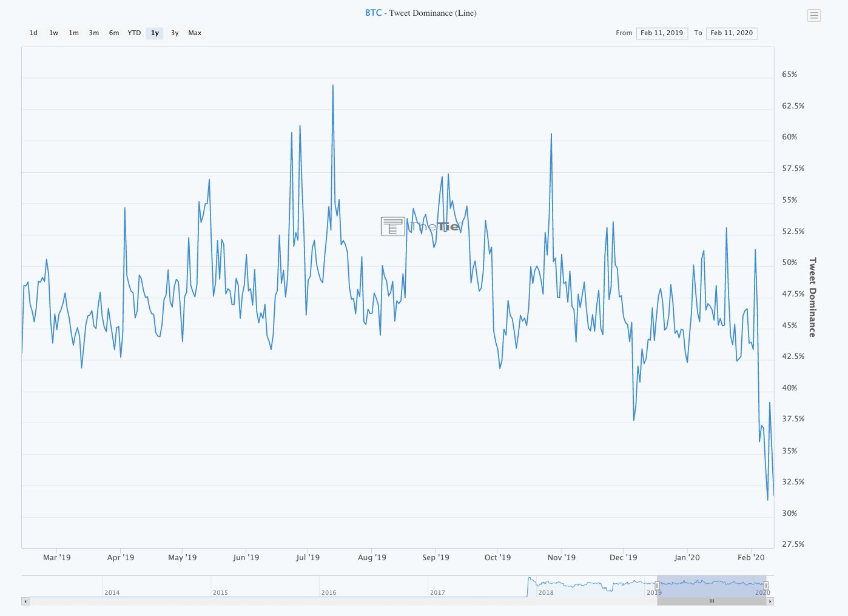The image size is (848, 616).
Task: Select the 1w range button
Action: click(53, 33)
